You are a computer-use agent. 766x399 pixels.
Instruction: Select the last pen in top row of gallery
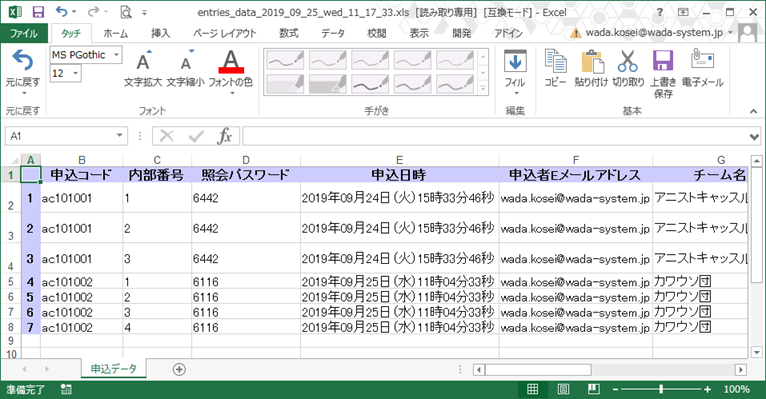[x=455, y=61]
